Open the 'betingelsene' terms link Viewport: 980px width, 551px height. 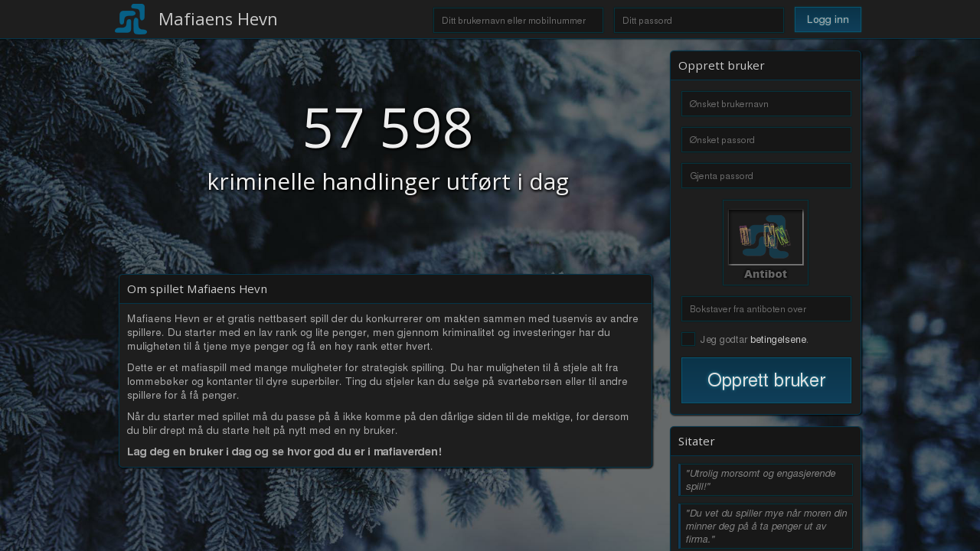[x=778, y=340]
